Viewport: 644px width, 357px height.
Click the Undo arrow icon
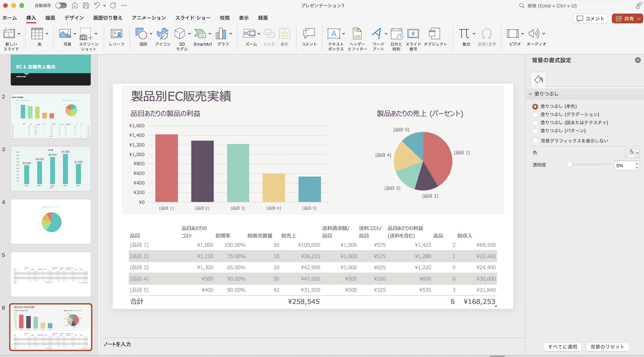click(x=97, y=5)
